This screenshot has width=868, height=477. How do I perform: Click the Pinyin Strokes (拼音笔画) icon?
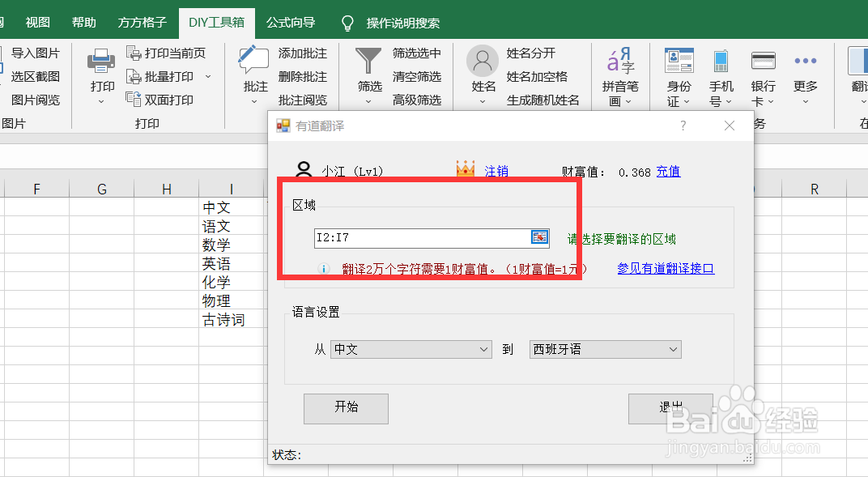(x=620, y=61)
